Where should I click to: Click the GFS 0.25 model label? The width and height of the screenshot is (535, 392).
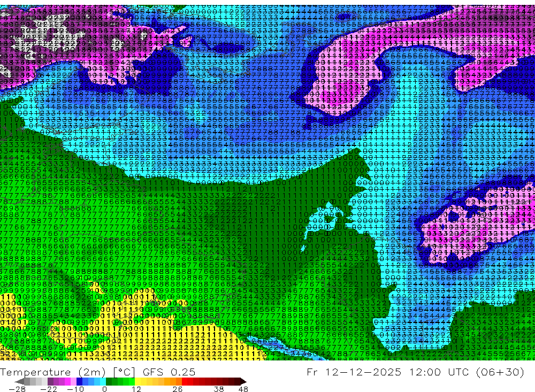click(169, 372)
